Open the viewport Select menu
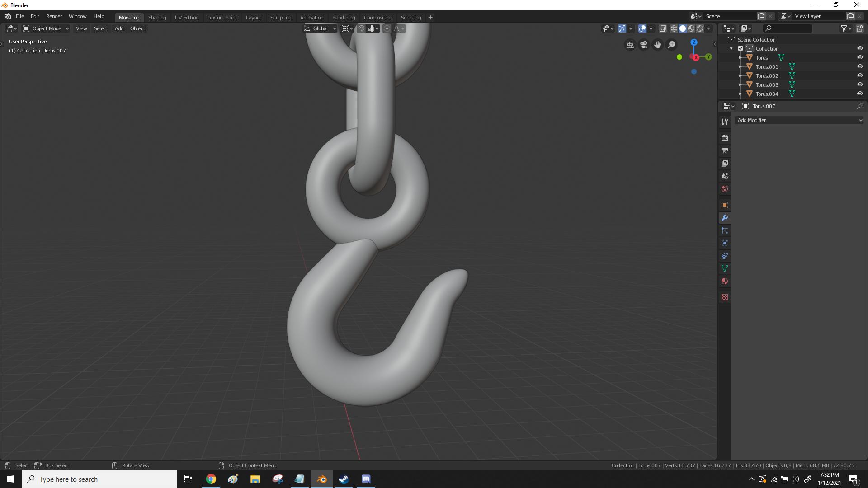The width and height of the screenshot is (868, 488). (x=101, y=28)
